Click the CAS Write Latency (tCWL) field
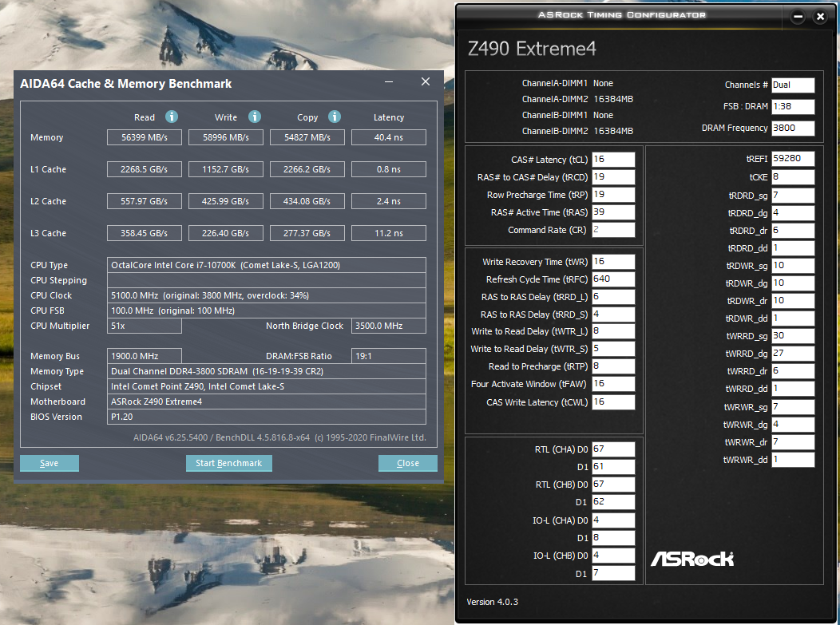The height and width of the screenshot is (625, 840). point(613,402)
